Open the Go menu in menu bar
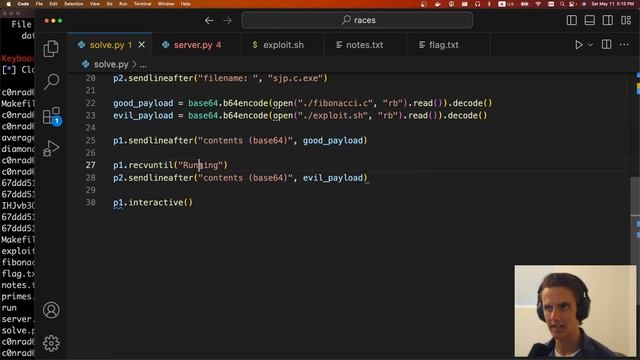Screen dimensions: 640x360 click(109, 4)
